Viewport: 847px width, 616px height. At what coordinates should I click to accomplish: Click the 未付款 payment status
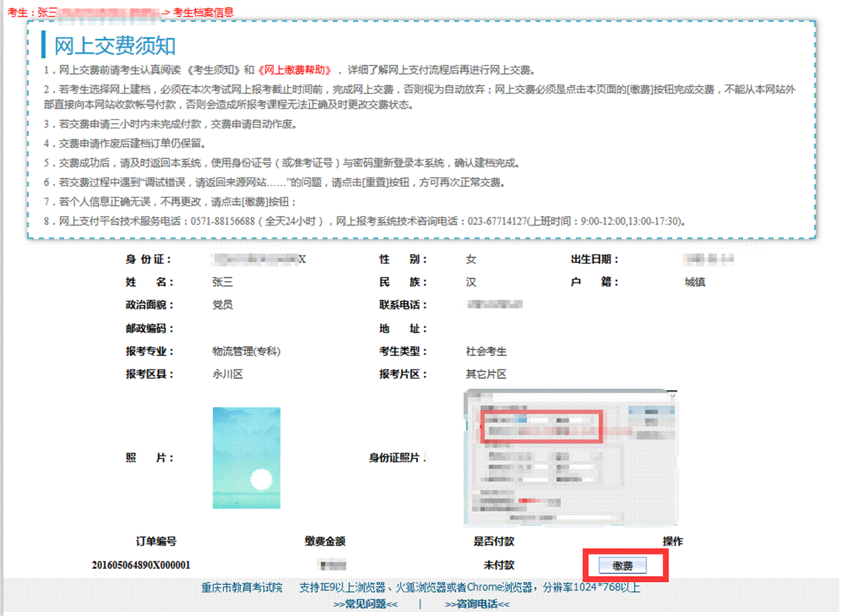(499, 565)
